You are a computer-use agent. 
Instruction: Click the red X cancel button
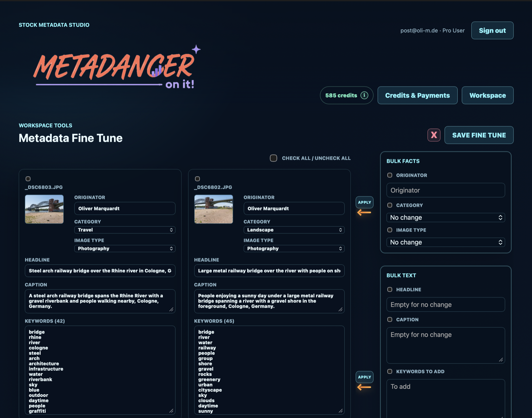coord(434,135)
